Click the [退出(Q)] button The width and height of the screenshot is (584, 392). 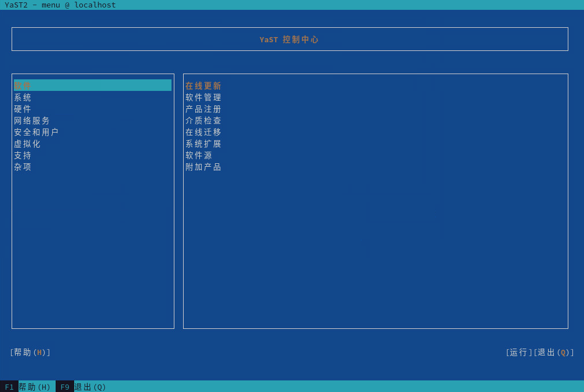[554, 352]
